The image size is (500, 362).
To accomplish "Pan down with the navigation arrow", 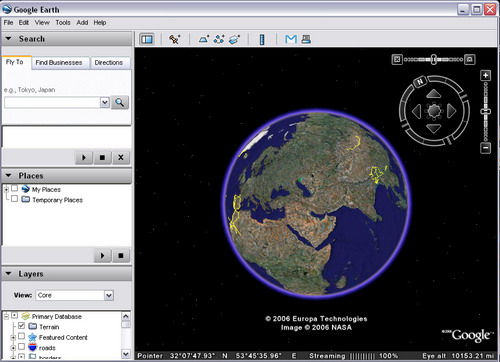I will [x=434, y=128].
